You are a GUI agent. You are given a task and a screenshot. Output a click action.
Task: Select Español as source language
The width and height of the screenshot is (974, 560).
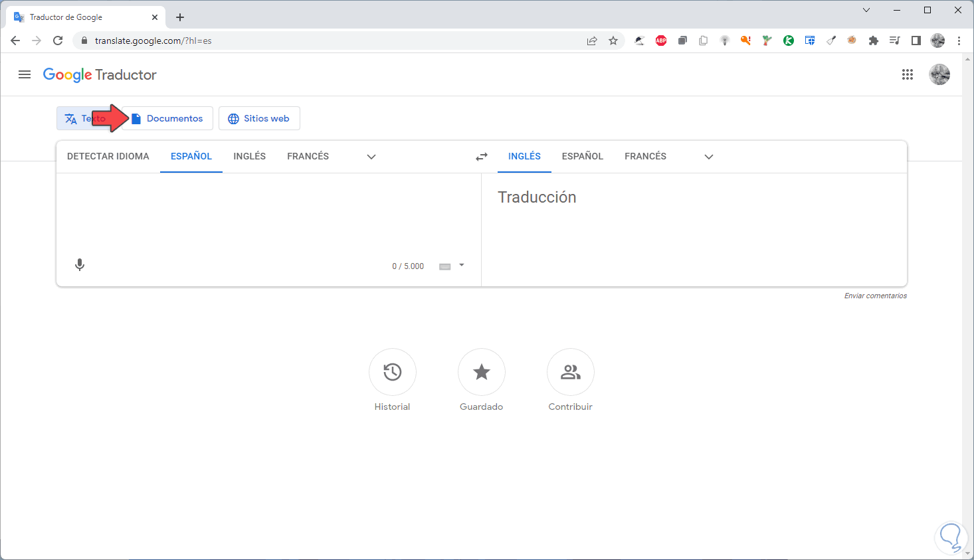click(x=191, y=157)
